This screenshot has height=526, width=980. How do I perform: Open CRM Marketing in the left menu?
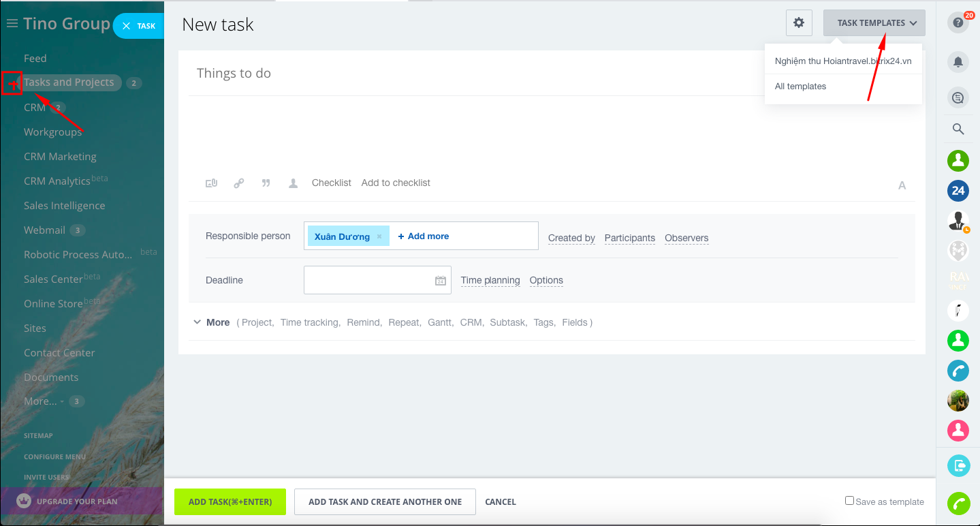(60, 157)
